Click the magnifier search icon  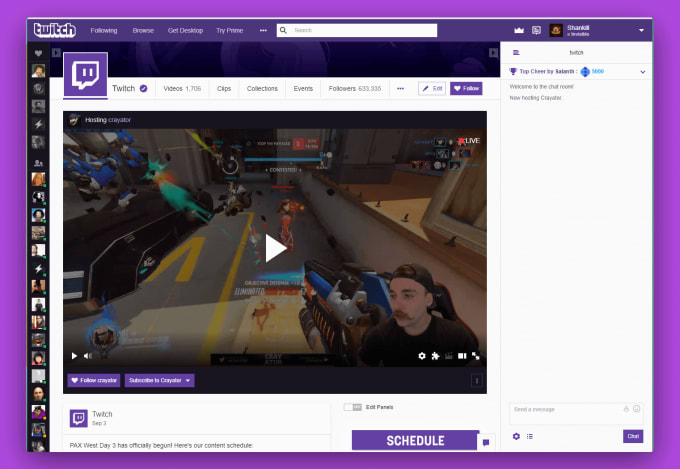(x=283, y=30)
